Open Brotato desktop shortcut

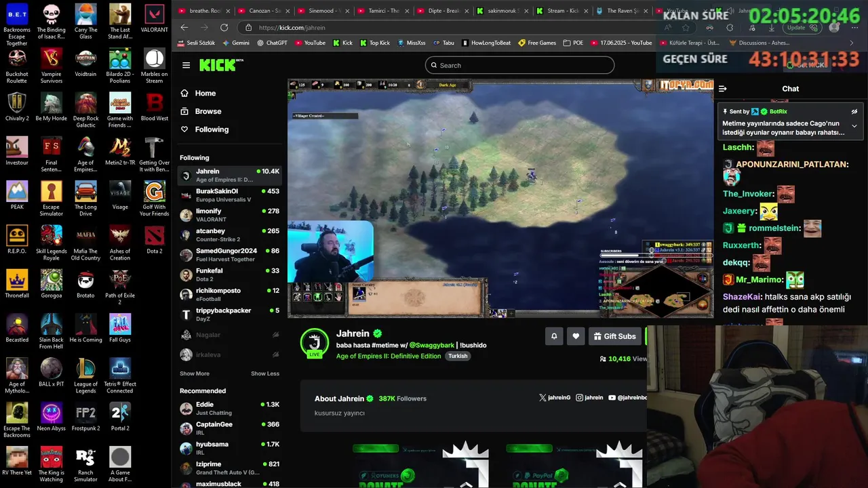coord(85,284)
